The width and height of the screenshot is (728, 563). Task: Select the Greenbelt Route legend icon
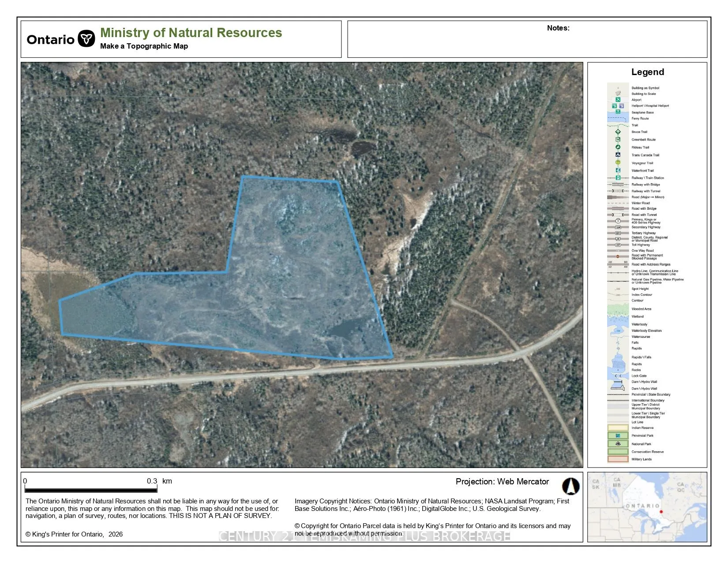tap(618, 140)
